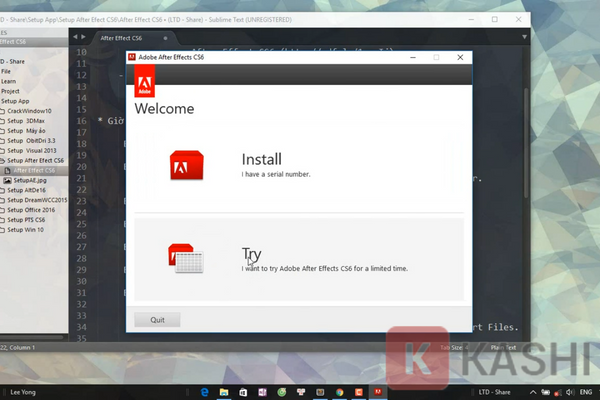Collapse the Setup After Efect CS6 folder
The image size is (600, 400).
(3, 160)
